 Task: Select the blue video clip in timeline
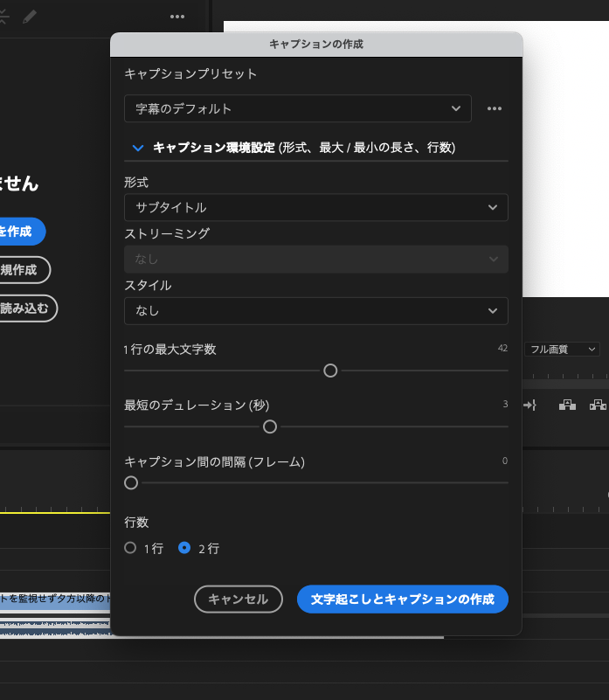point(52,599)
